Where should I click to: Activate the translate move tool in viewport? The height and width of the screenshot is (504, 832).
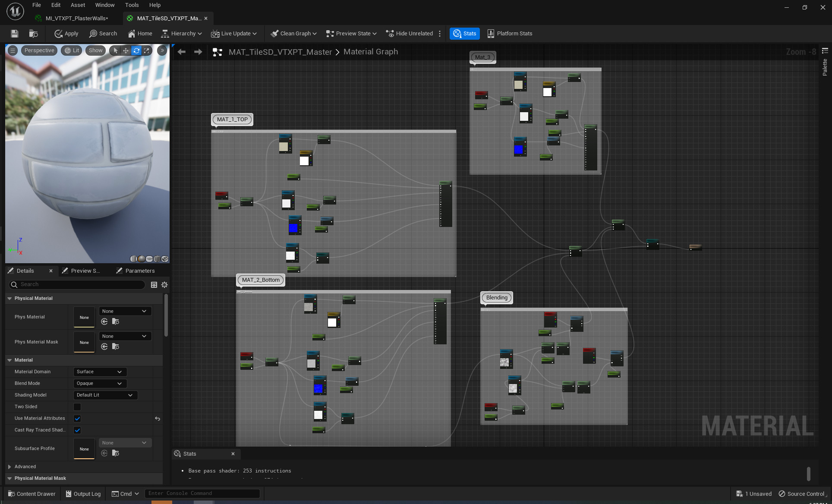(126, 50)
